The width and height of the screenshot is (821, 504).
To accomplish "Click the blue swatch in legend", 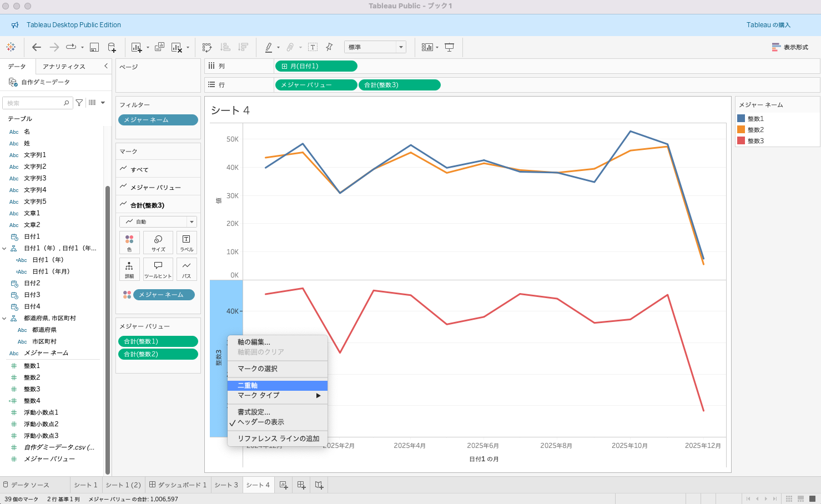I will [741, 118].
